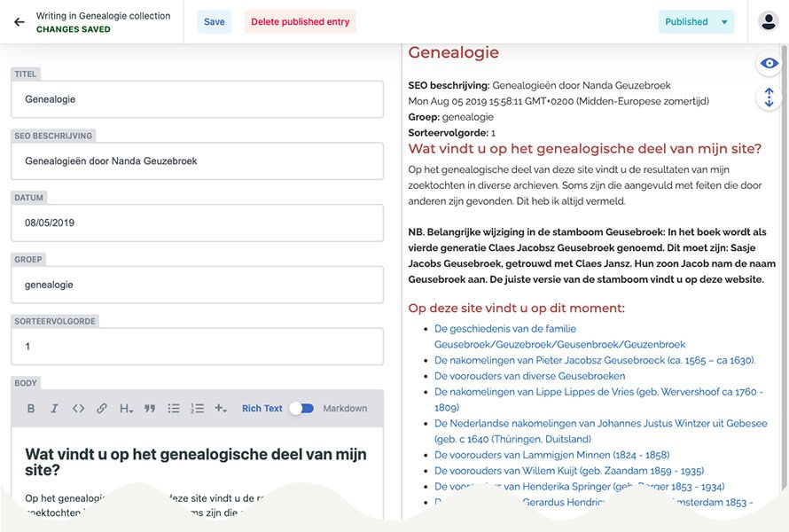
Task: Create a numbered list
Action: [197, 408]
